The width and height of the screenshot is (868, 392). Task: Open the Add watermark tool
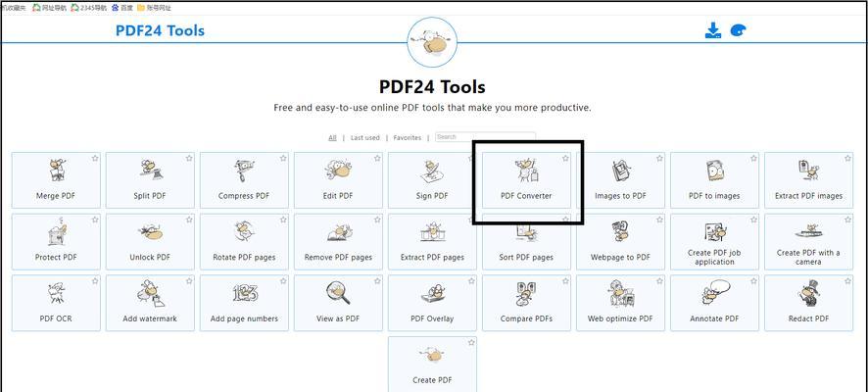150,304
